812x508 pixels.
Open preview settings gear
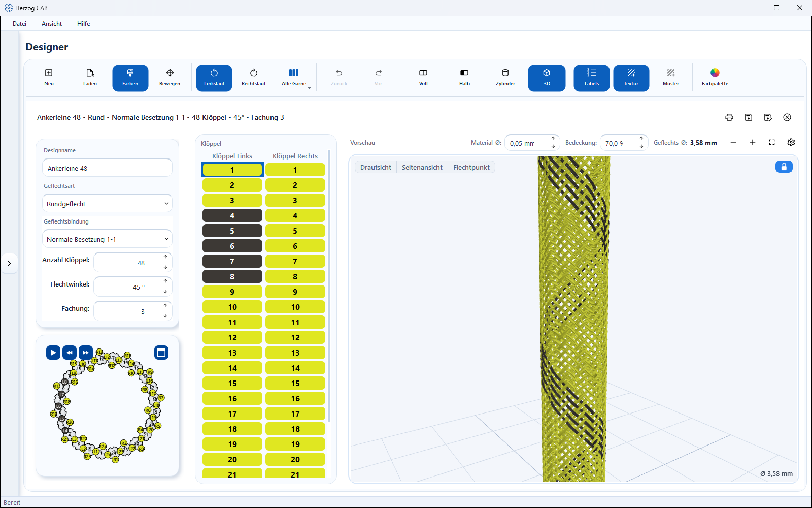(791, 142)
